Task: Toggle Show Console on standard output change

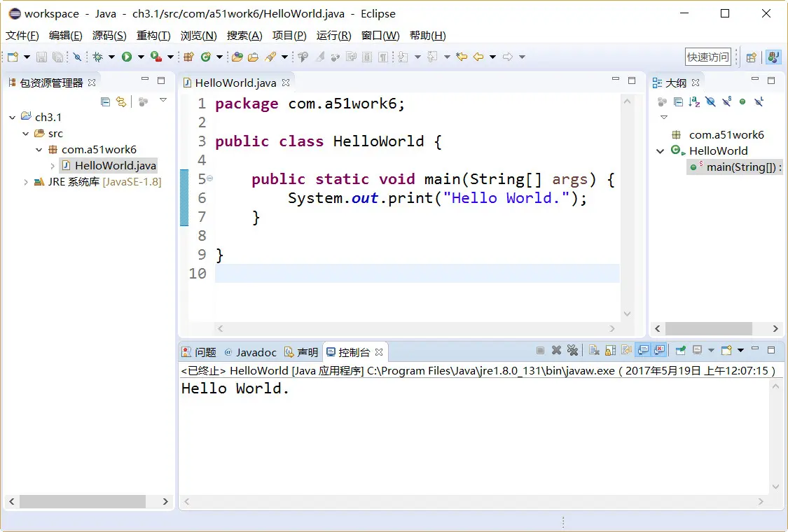Action: 643,350
